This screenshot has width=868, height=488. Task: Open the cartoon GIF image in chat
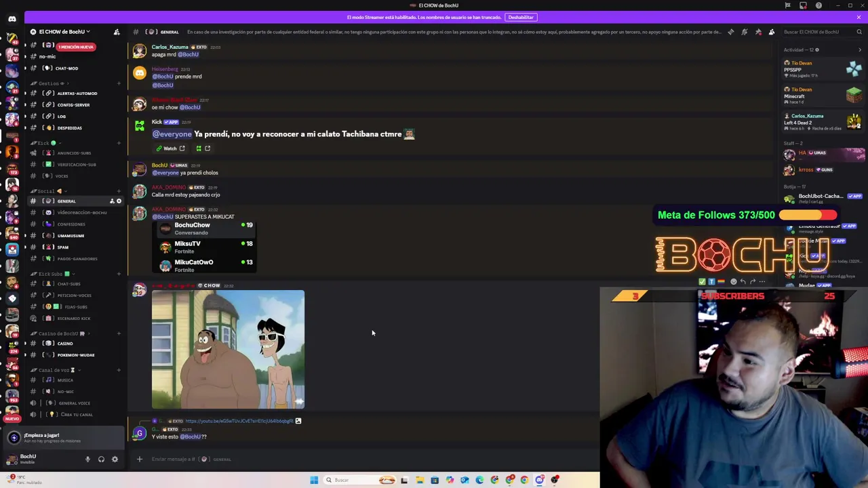[x=228, y=350]
